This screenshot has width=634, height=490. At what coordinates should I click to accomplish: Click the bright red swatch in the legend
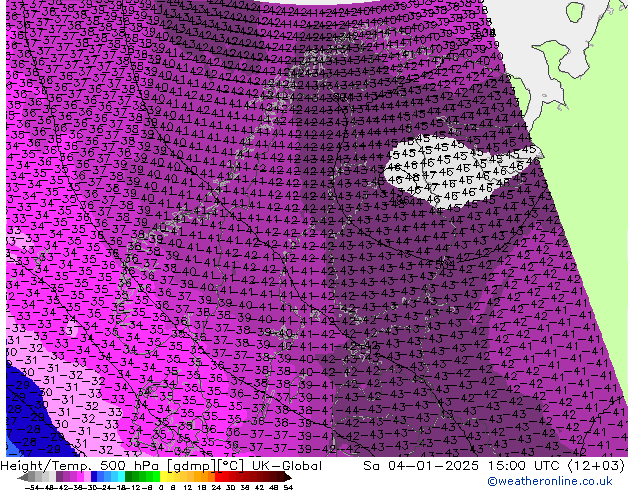click(x=218, y=477)
